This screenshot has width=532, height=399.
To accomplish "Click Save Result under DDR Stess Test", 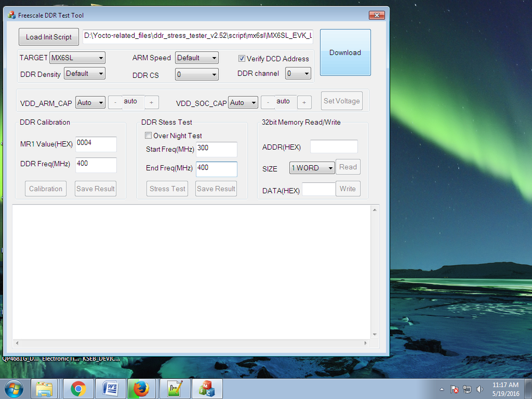I will pyautogui.click(x=216, y=189).
